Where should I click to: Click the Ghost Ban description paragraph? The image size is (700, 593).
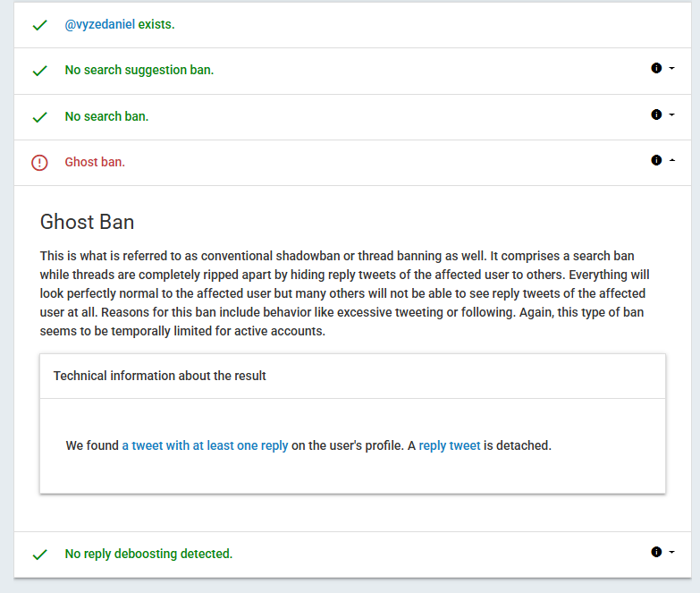click(x=345, y=293)
